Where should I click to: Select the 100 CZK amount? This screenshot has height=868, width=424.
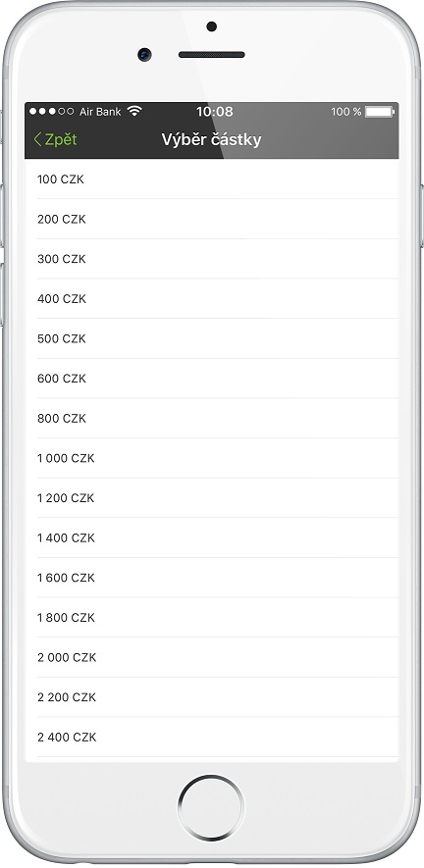pyautogui.click(x=212, y=179)
